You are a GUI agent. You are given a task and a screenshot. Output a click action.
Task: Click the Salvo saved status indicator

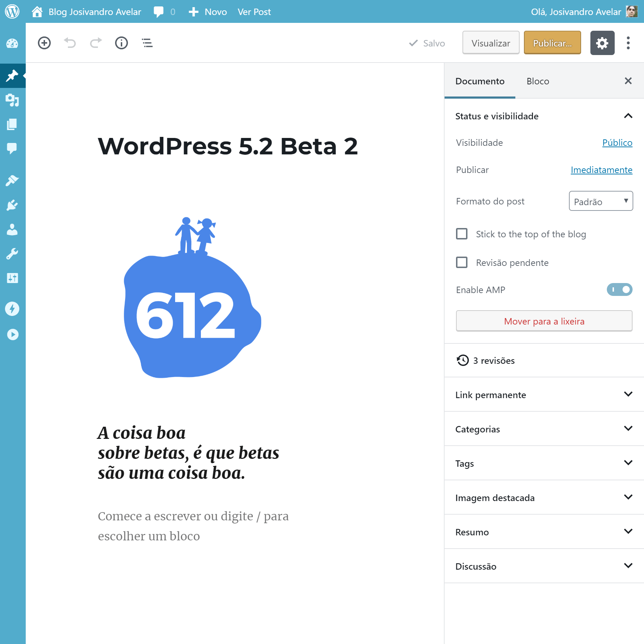coord(427,43)
